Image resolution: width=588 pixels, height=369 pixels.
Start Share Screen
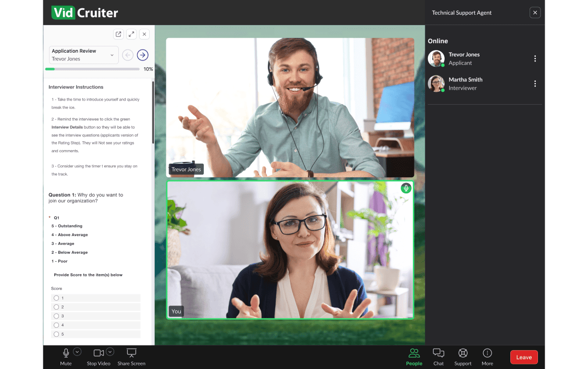[131, 353]
